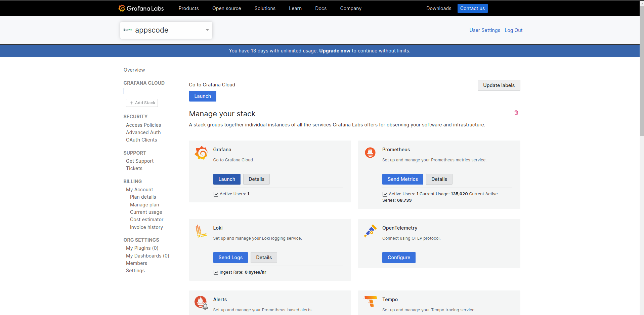This screenshot has height=315, width=644.
Task: Click Update labels button
Action: point(499,85)
